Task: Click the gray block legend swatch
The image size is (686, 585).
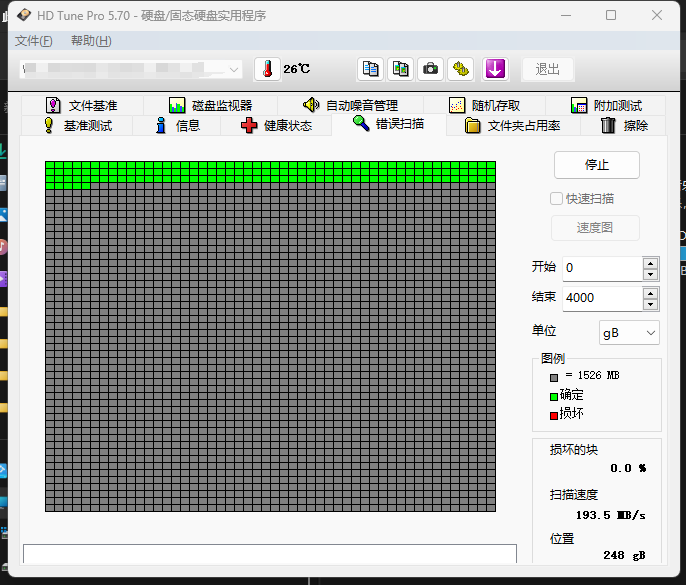Action: pos(554,378)
